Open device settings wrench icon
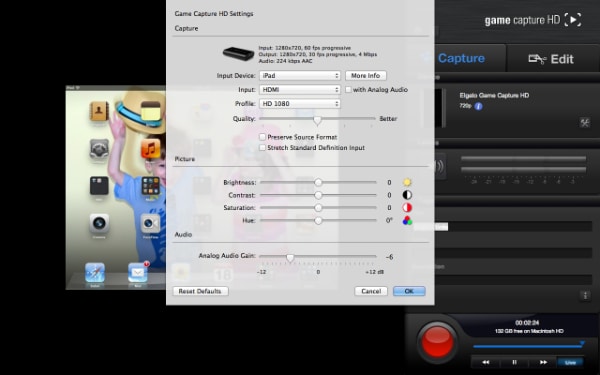600x375 pixels. tap(585, 122)
